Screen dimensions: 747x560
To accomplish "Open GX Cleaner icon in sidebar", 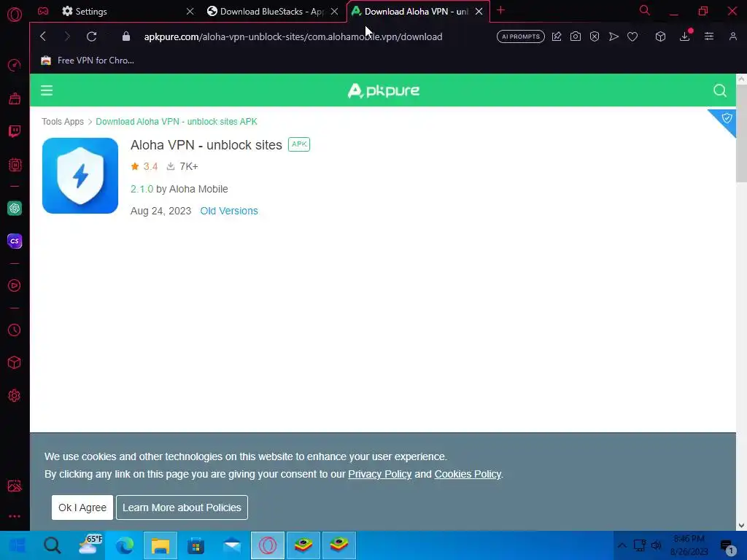I will click(15, 98).
